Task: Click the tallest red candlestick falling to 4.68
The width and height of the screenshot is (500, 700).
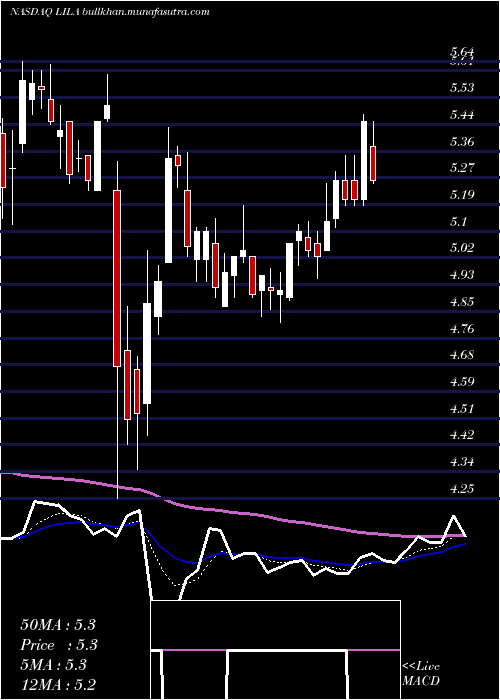Action: [x=117, y=278]
